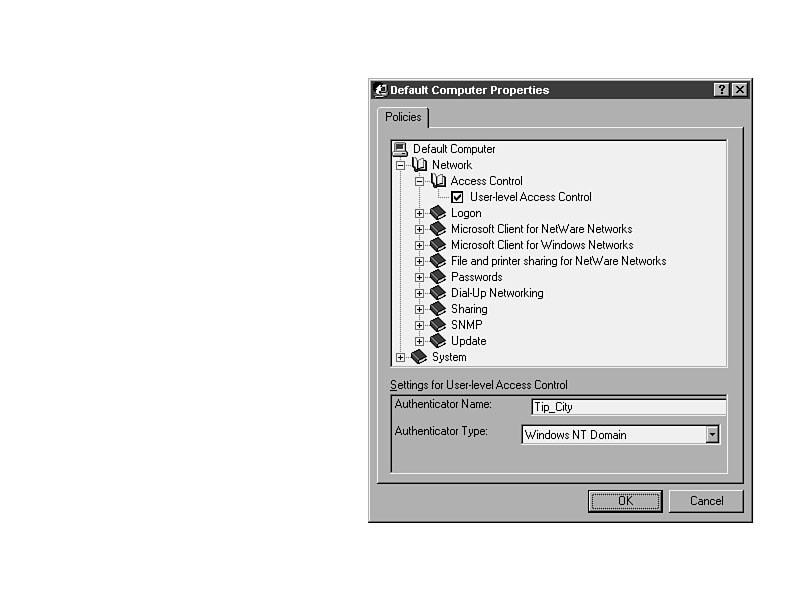Select File and printer sharing for NetWare Networks
The image size is (800, 600).
coord(558,261)
